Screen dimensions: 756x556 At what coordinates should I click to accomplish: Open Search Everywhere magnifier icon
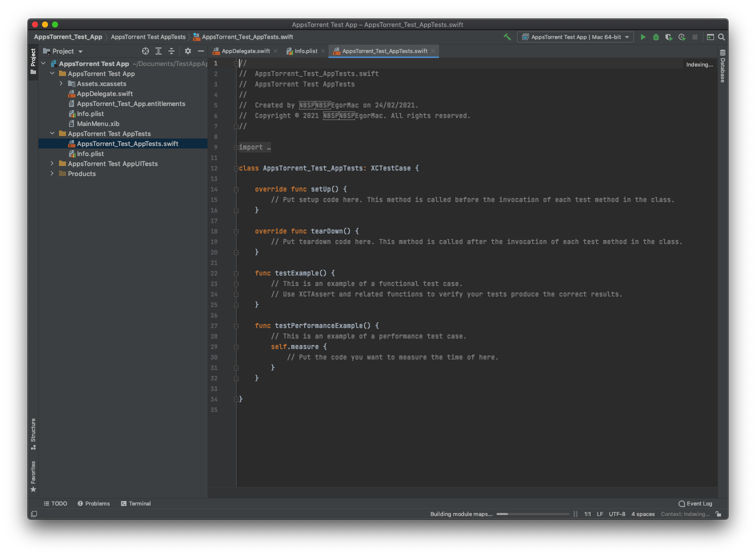pos(721,37)
